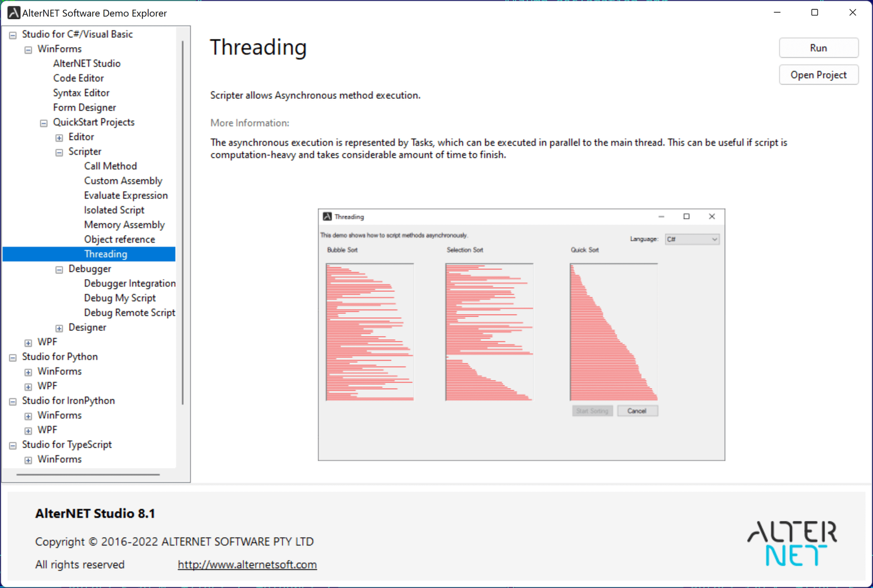Open Project for the Threading demo

point(818,74)
